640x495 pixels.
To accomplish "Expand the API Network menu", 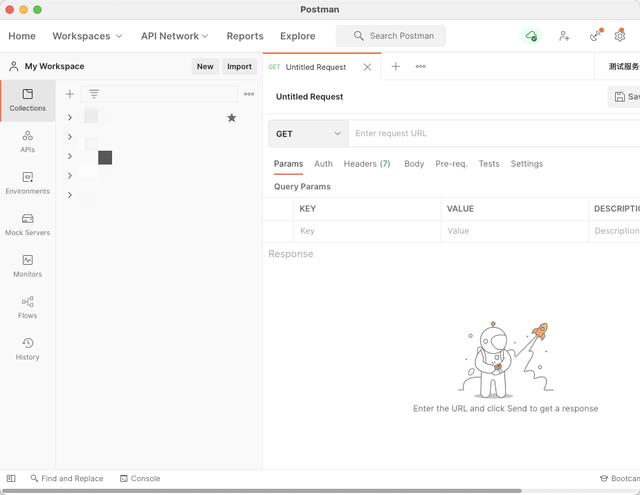I will point(174,36).
